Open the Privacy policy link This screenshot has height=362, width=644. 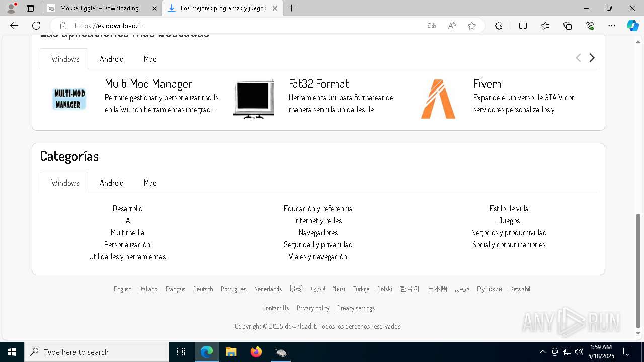click(313, 308)
